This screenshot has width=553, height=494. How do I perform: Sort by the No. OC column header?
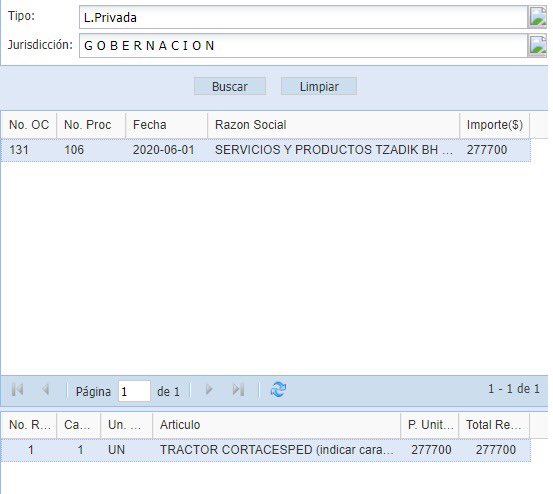pos(29,125)
